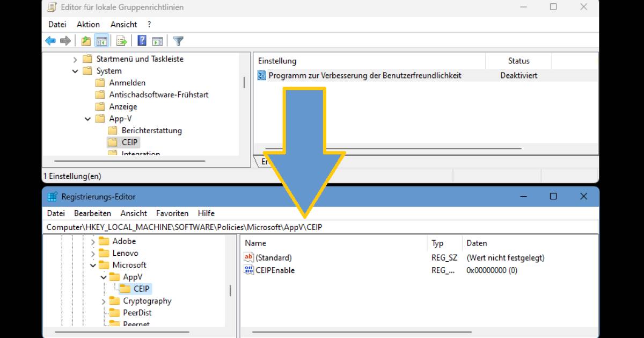This screenshot has height=338, width=644.
Task: Maximize the Registrierungs-Editor window
Action: tap(553, 197)
